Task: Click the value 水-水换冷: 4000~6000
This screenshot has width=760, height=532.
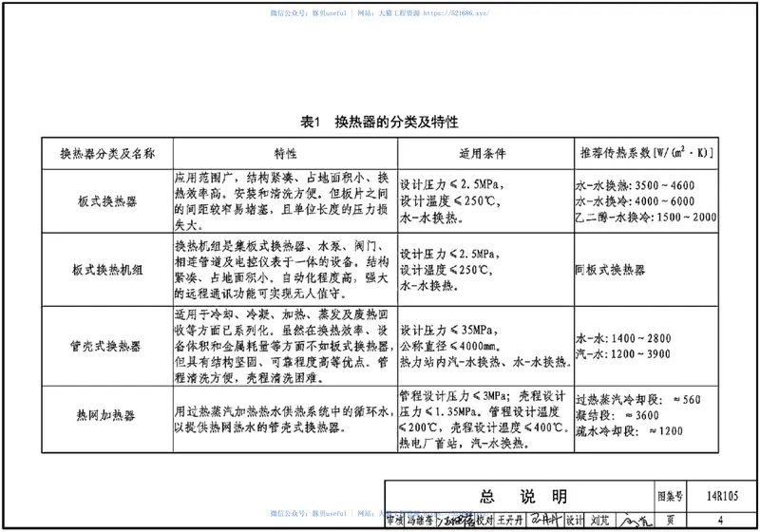Action: click(x=635, y=201)
